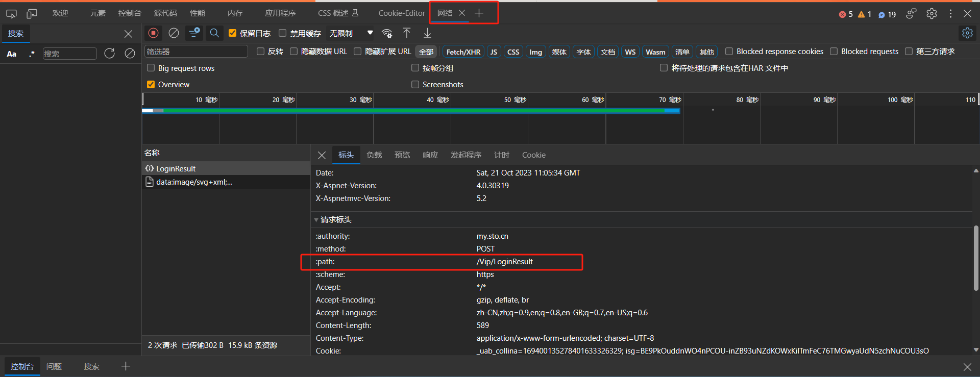Select the data:image/svg+xml request row

[x=226, y=182]
